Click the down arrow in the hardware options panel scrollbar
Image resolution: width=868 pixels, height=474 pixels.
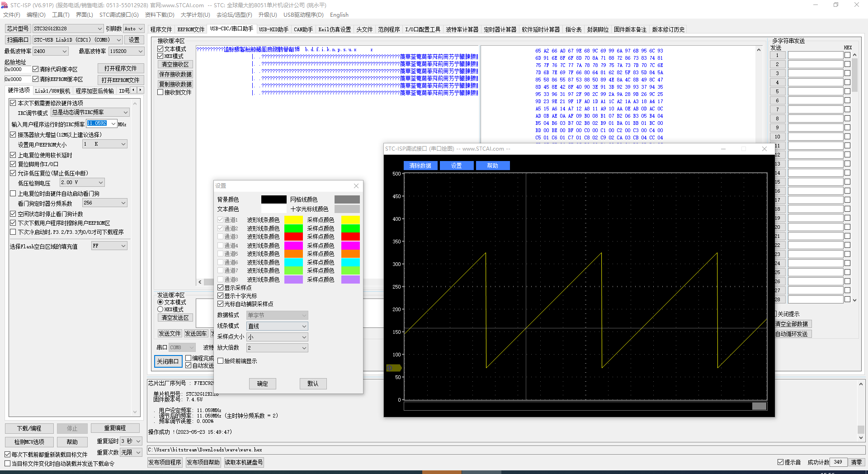135,412
